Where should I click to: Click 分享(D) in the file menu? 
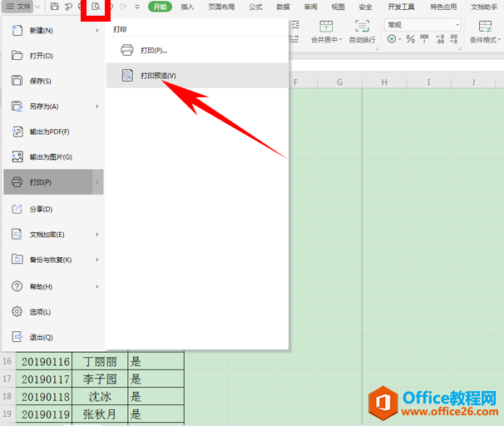tap(53, 210)
